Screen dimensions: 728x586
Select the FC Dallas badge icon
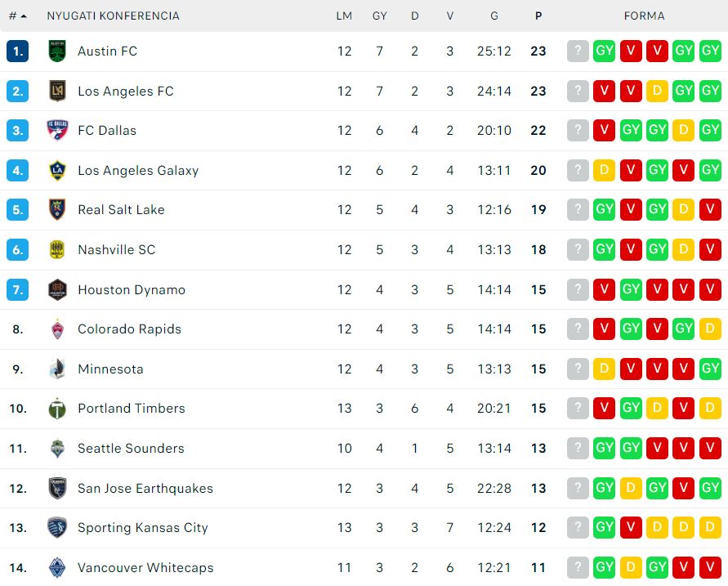[x=57, y=131]
